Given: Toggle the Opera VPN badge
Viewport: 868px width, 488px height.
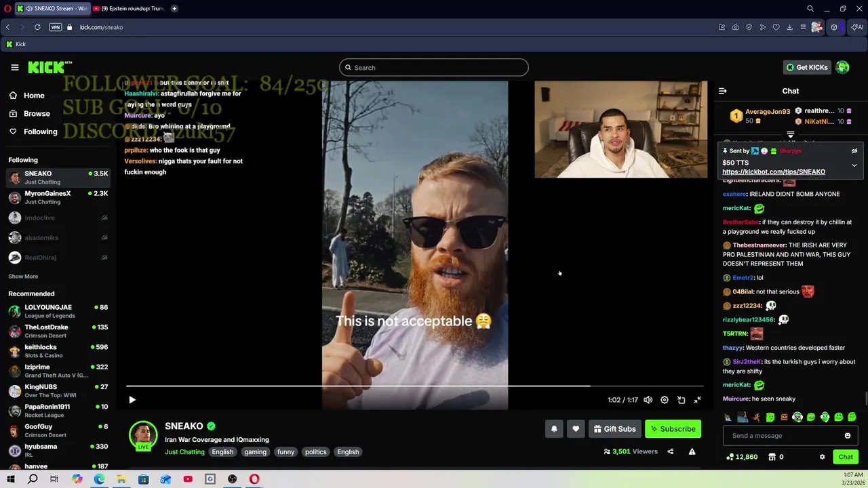Looking at the screenshot, I should [x=56, y=27].
